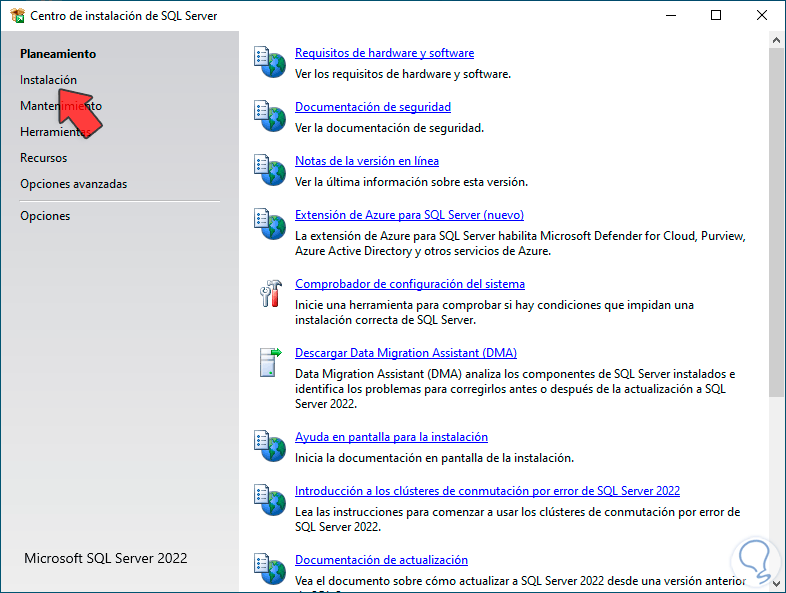The width and height of the screenshot is (786, 593).
Task: Switch to the Recursos section
Action: click(44, 158)
